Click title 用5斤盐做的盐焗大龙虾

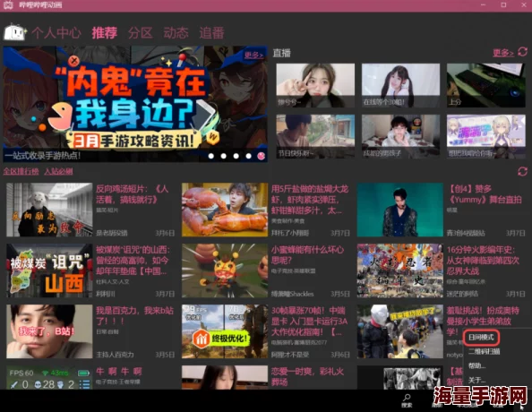click(x=309, y=199)
